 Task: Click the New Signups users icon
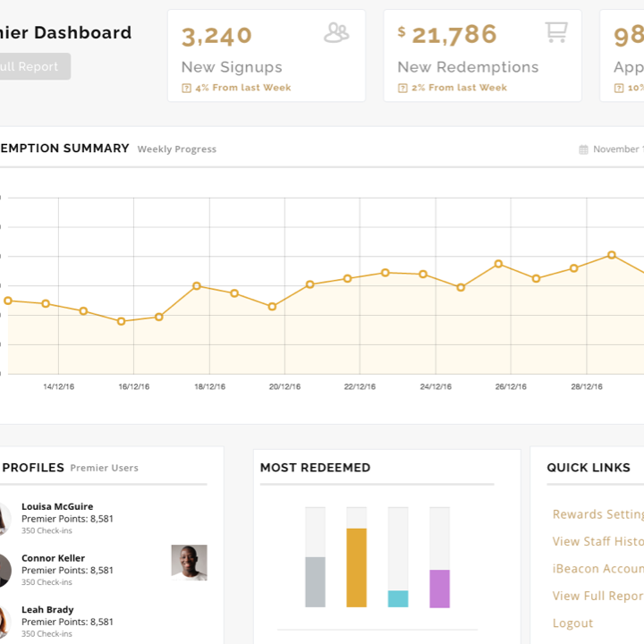(x=336, y=33)
